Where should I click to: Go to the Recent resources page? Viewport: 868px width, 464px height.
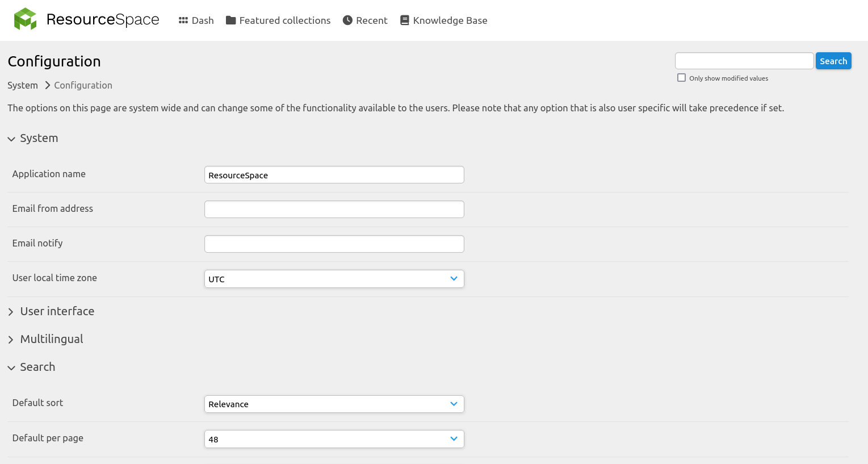(x=365, y=20)
